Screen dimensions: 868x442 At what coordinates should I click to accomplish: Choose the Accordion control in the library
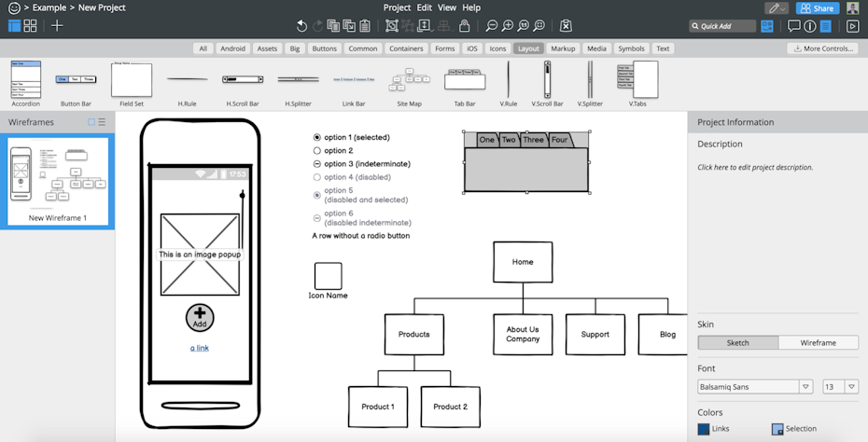tap(25, 80)
